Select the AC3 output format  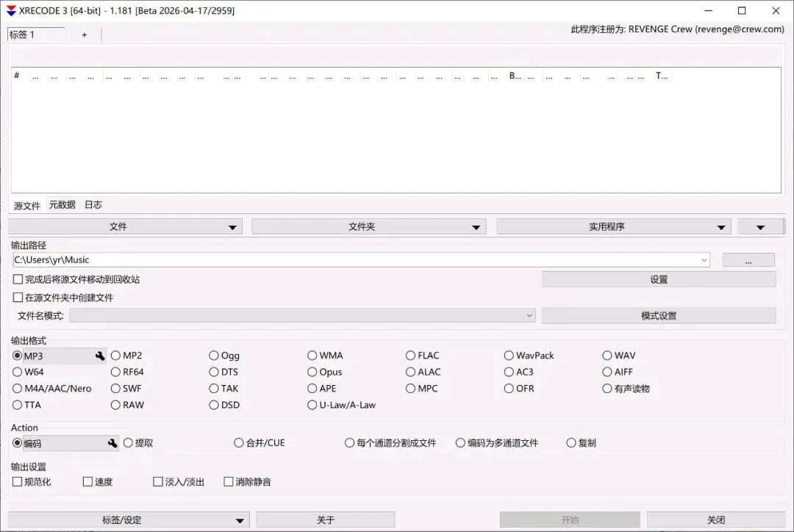coord(518,372)
